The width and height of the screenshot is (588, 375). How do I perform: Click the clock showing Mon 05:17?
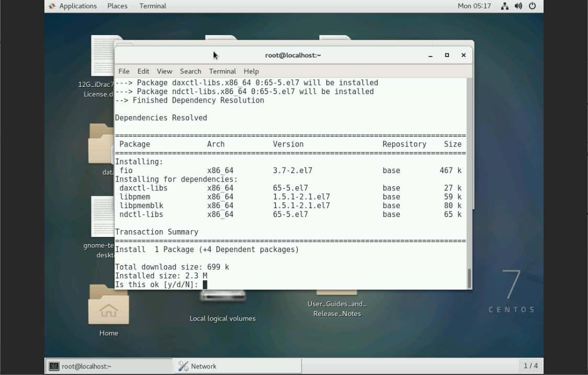[474, 6]
